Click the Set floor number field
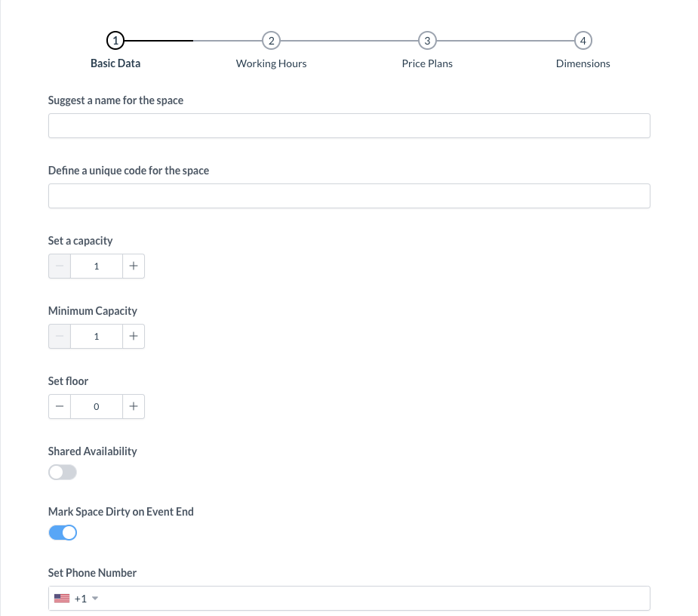The height and width of the screenshot is (616, 698). click(96, 406)
